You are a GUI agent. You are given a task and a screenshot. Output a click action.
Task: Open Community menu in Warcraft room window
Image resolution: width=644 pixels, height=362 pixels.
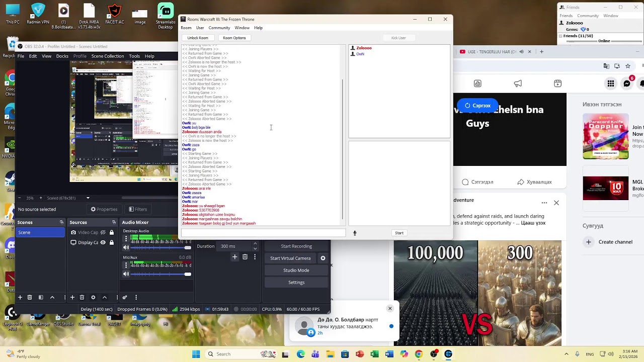[x=219, y=28]
